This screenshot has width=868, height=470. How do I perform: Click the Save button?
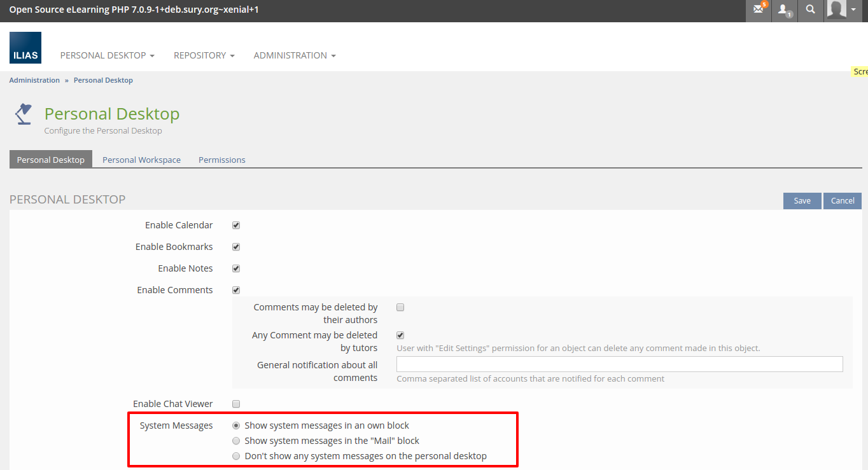tap(802, 200)
